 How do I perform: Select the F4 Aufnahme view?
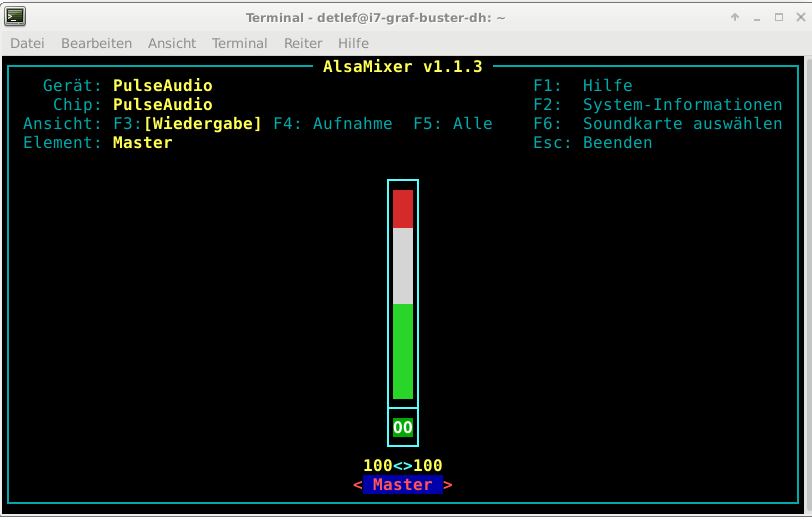[333, 123]
